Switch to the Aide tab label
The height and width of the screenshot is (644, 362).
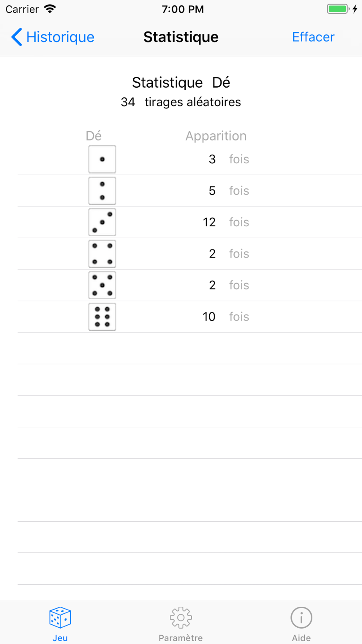coord(301,638)
